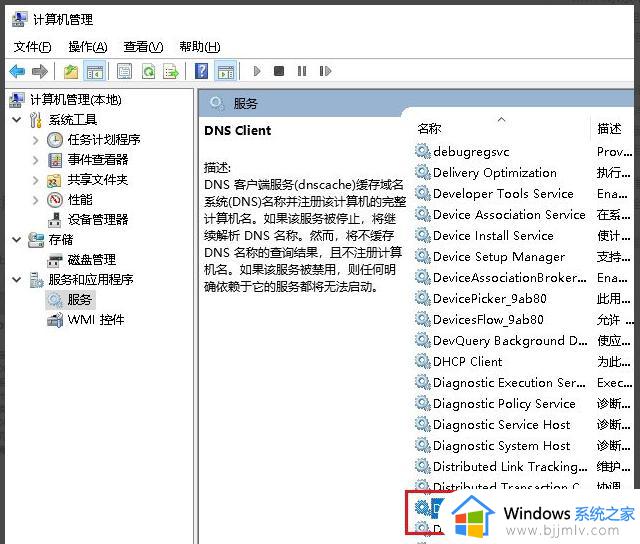
Task: Expand the 事件查看器 node arrow
Action: [x=36, y=160]
